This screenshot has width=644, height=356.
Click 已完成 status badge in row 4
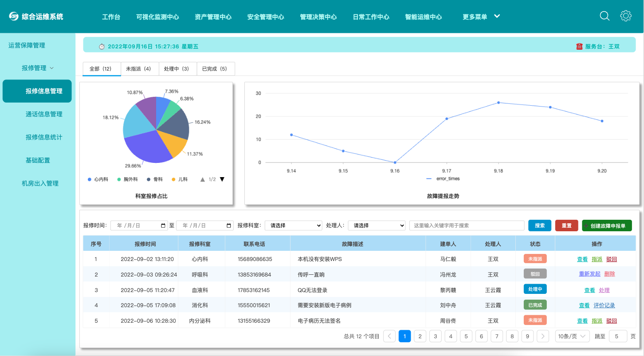click(535, 305)
